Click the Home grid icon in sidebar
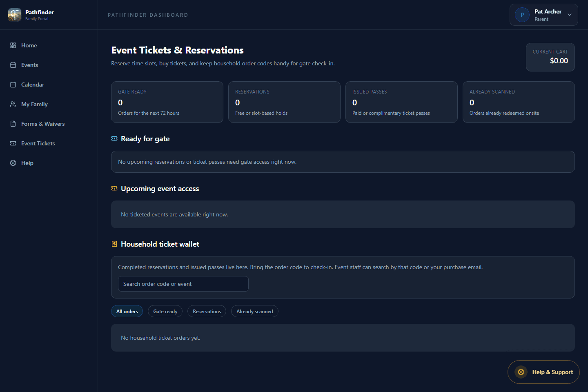This screenshot has width=588, height=392. tap(13, 45)
